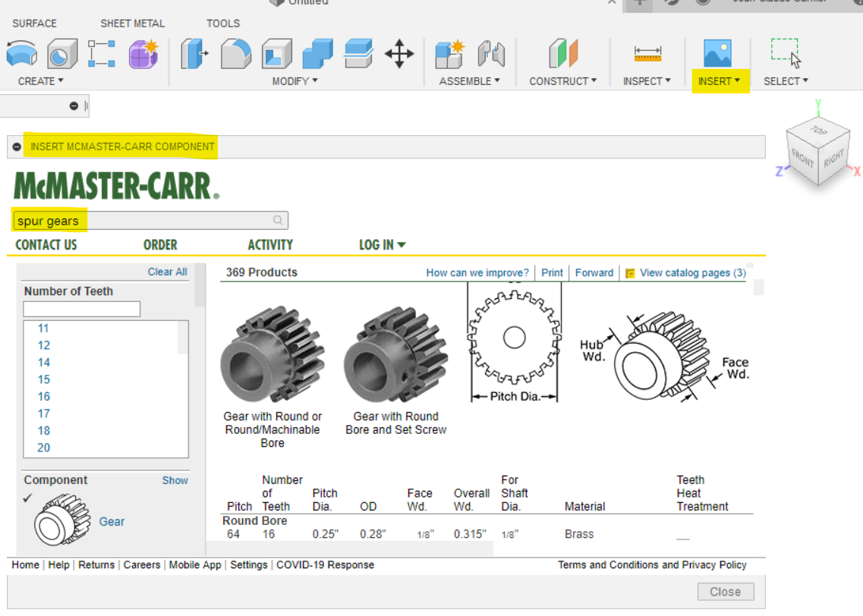
Task: Click the Measure inspect icon
Action: coord(647,54)
